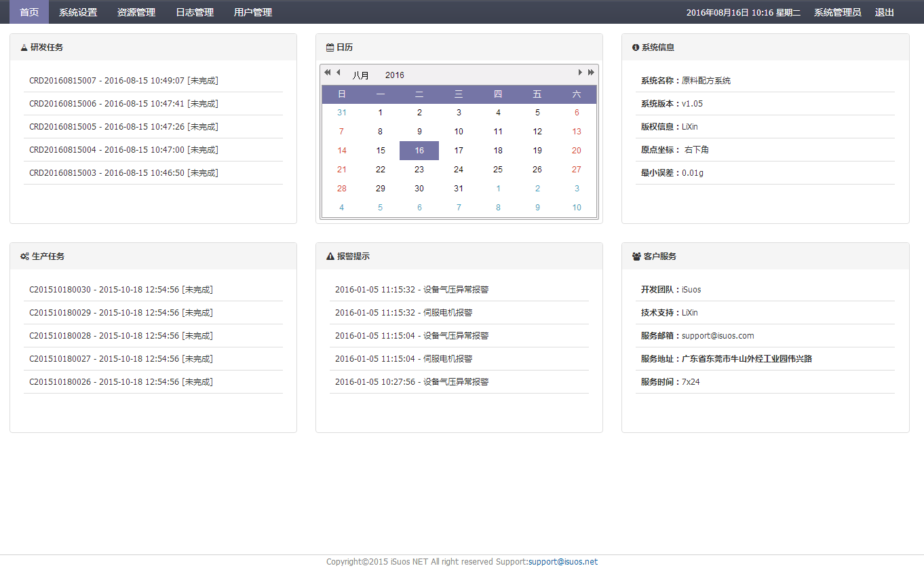Screen dimensions: 924x568
Task: Go to previous month in calendar
Action: pos(339,73)
